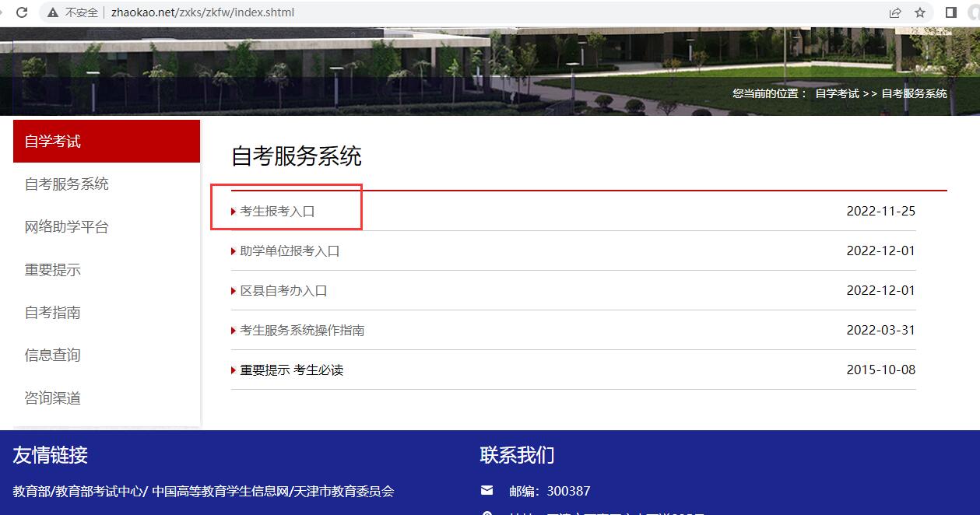This screenshot has height=515, width=980.
Task: Bookmark this page with the star icon
Action: pyautogui.click(x=920, y=12)
